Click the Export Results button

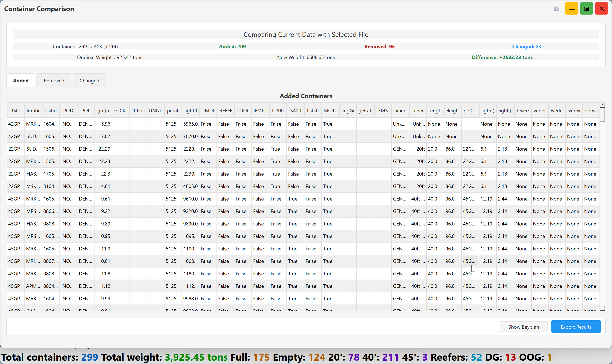(x=576, y=327)
